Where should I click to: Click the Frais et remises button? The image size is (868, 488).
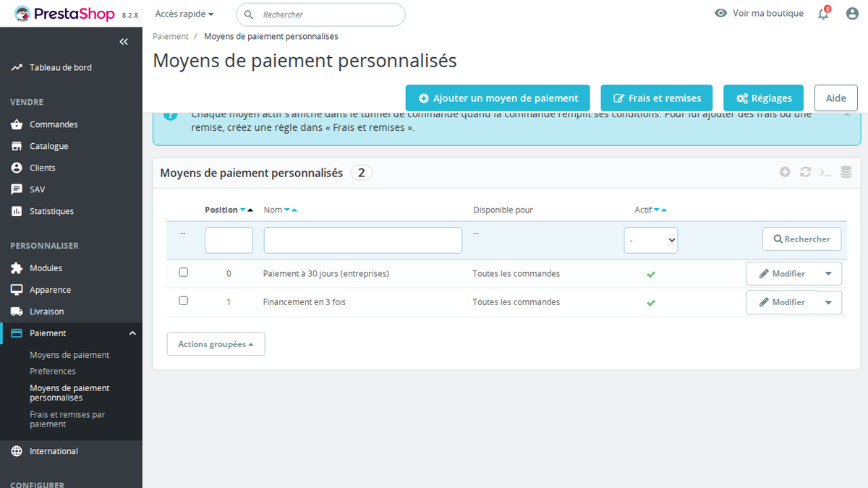tap(657, 98)
